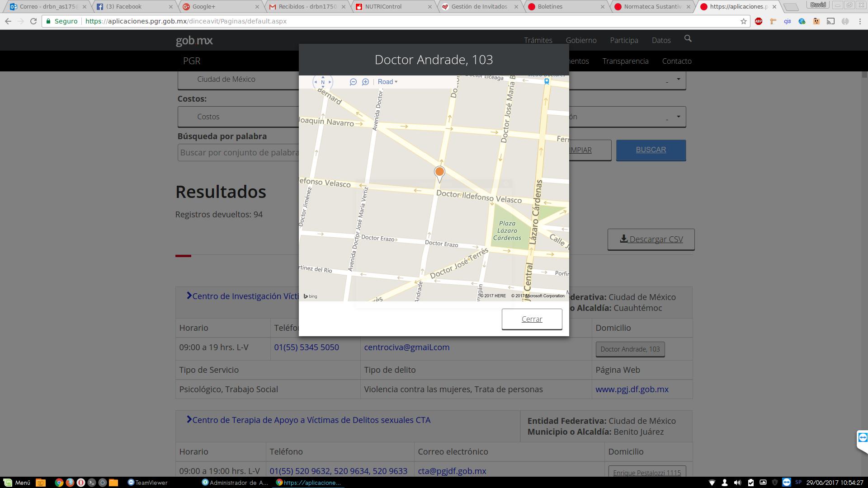Focus the Búsqueda por palabra input
The image size is (868, 488).
238,152
